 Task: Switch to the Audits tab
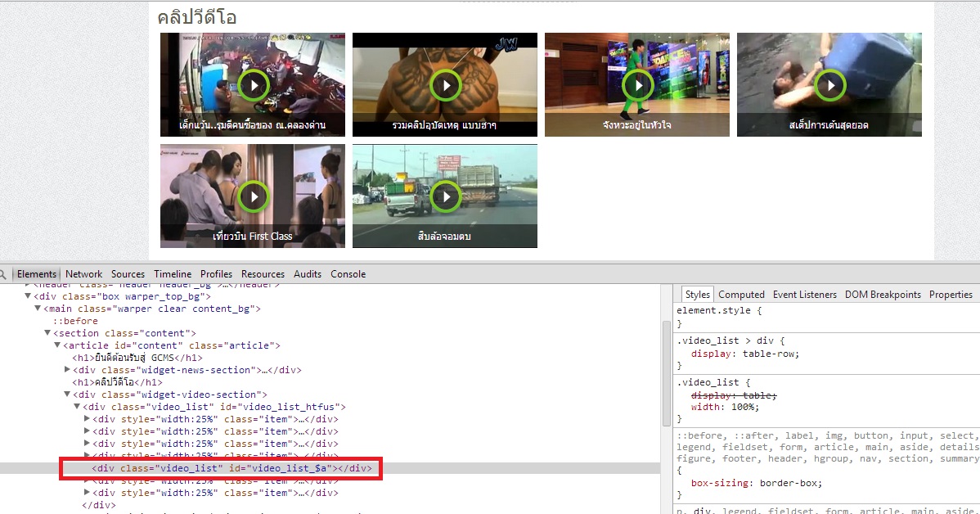pos(308,274)
